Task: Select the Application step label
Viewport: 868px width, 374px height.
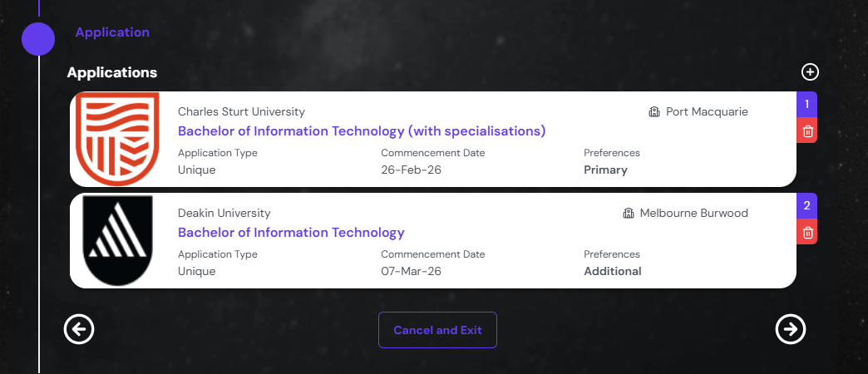Action: coord(112,32)
